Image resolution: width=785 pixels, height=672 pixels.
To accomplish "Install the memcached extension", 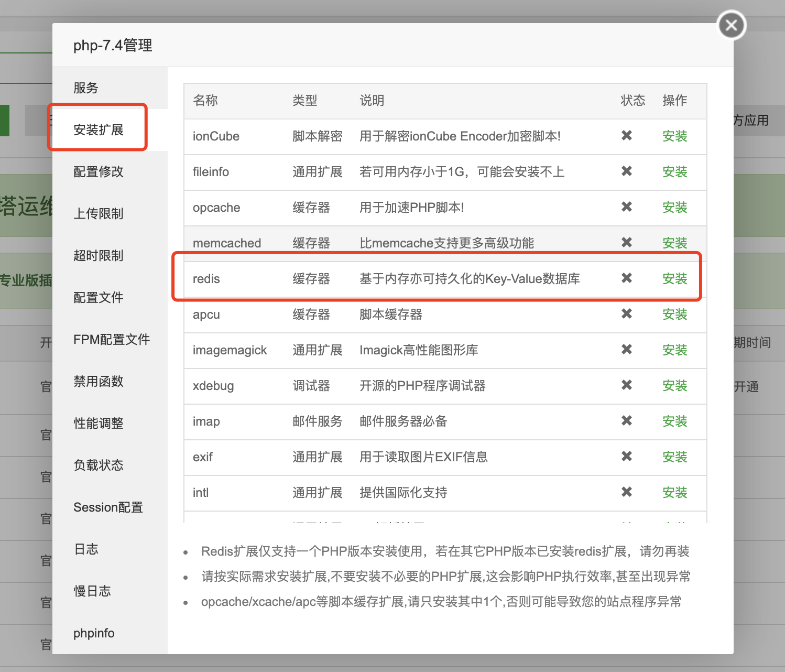I will point(674,243).
